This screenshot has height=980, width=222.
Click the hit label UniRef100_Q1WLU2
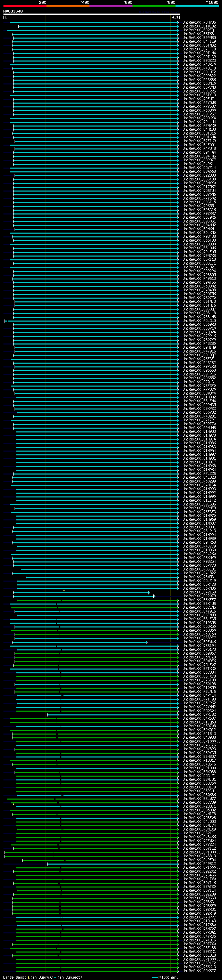199,26
